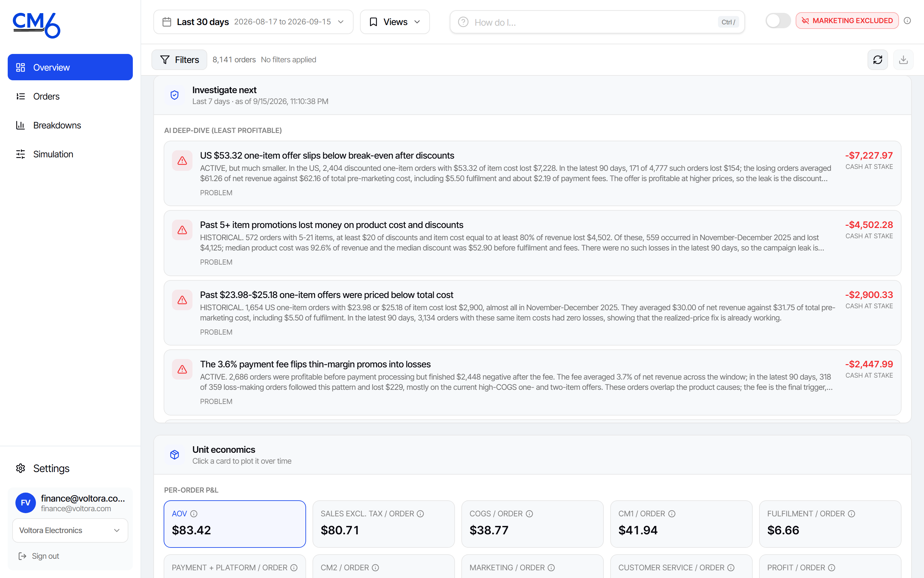Click info icon beside Marketing Excluded badge
This screenshot has width=924, height=578.
907,21
